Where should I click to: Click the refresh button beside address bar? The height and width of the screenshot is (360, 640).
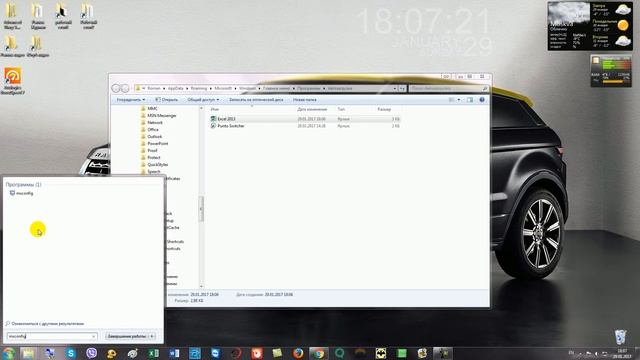pyautogui.click(x=402, y=88)
